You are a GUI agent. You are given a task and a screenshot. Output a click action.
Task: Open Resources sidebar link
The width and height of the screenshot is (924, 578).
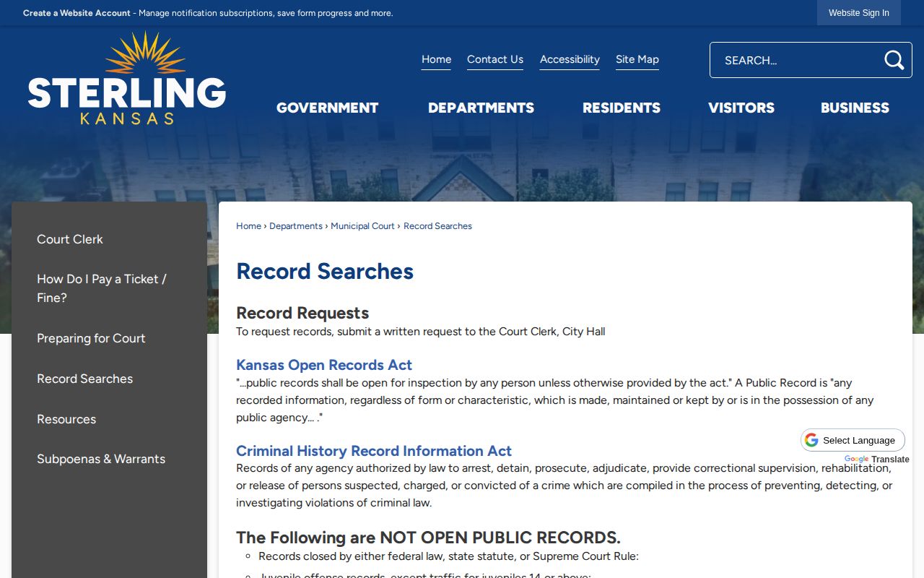66,419
